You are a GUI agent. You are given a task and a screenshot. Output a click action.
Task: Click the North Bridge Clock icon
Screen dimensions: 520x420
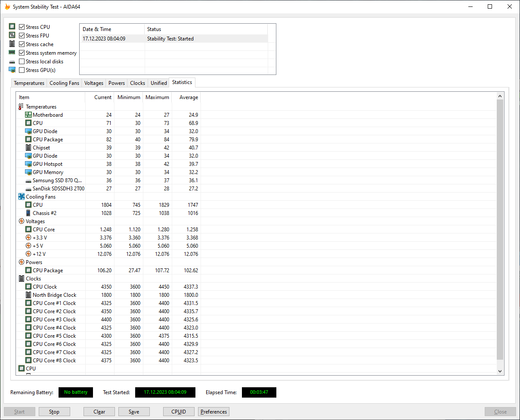pyautogui.click(x=28, y=295)
